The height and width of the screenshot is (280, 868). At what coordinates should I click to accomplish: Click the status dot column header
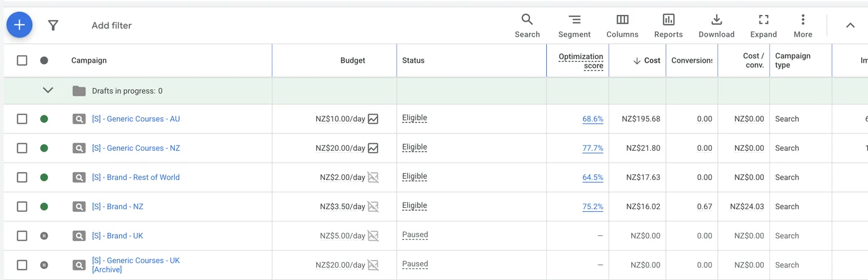(44, 60)
